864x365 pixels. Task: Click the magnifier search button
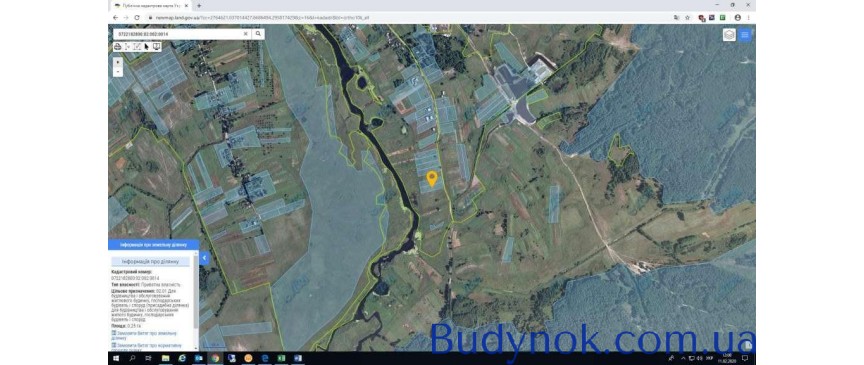coord(257,34)
